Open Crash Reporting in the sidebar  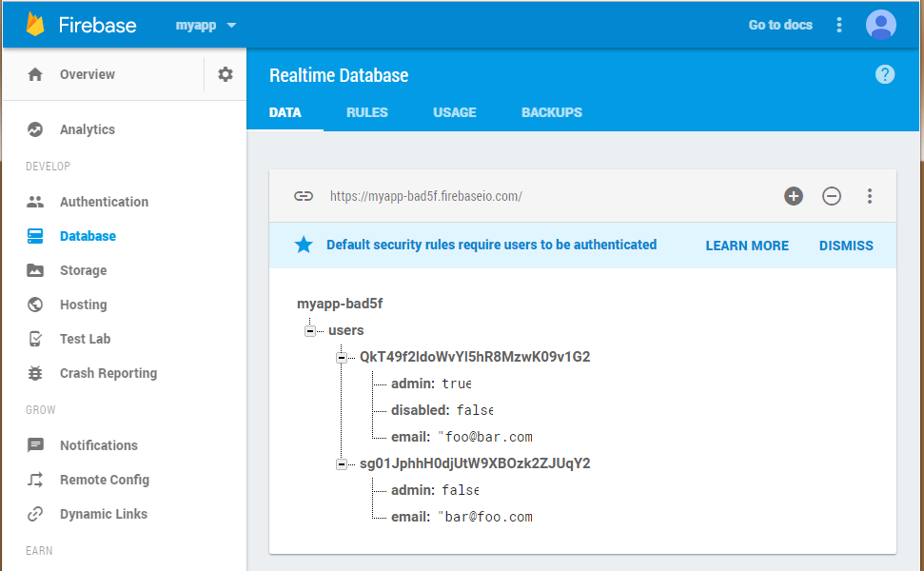pyautogui.click(x=108, y=374)
